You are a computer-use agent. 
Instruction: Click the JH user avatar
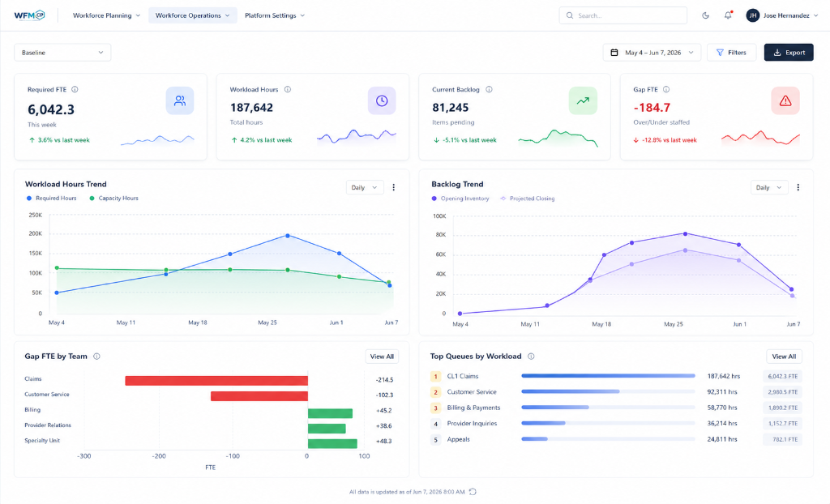coord(753,15)
